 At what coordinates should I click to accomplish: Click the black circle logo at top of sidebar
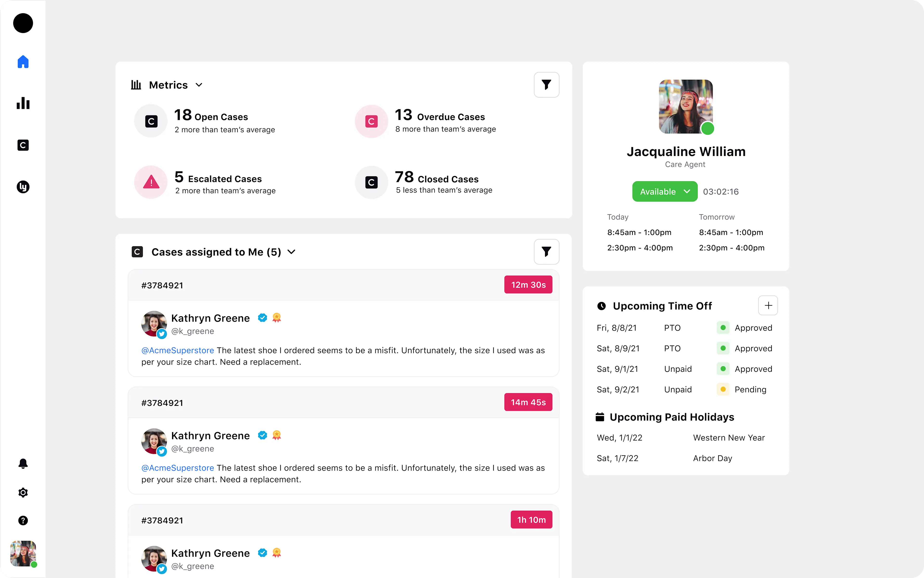[23, 23]
